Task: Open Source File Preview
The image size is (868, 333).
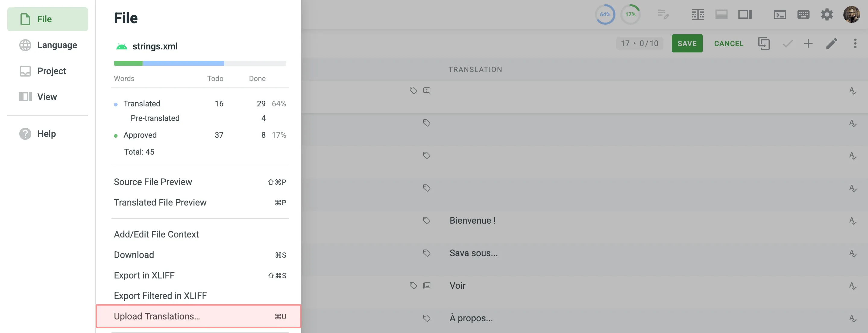Action: [153, 182]
